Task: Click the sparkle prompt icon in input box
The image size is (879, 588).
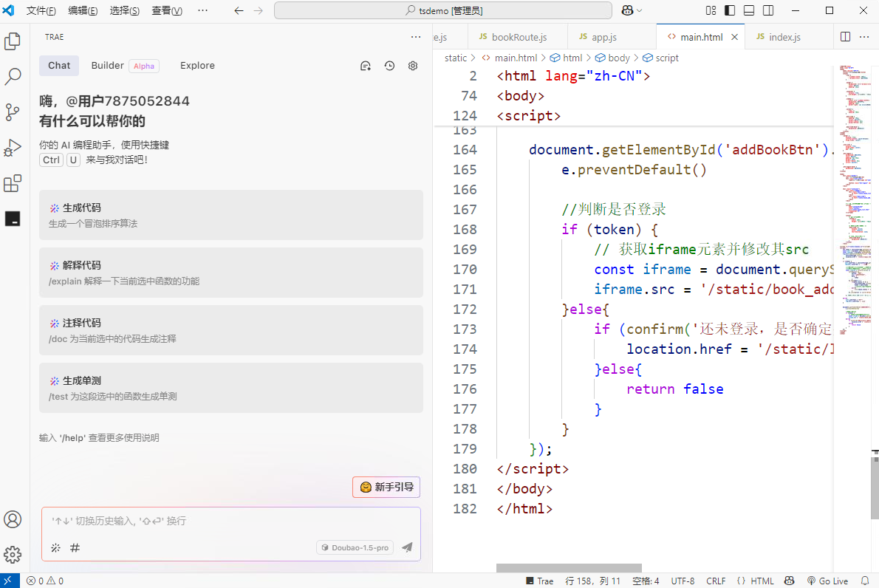Action: tap(55, 547)
